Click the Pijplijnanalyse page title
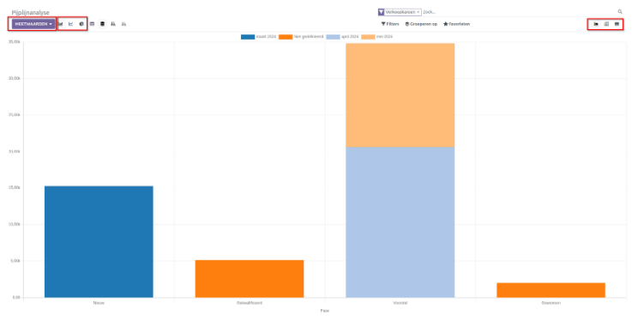 (x=30, y=12)
